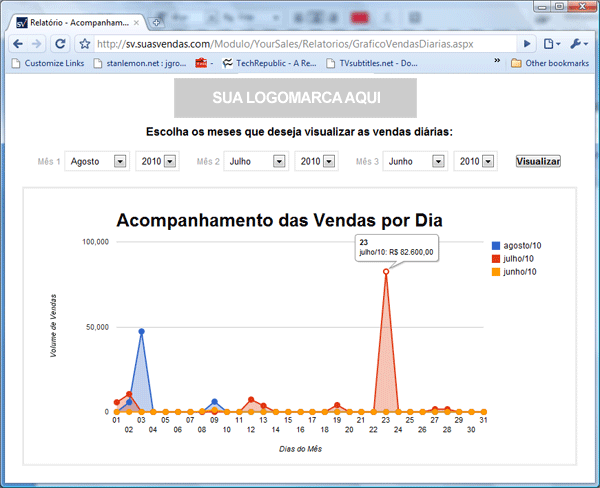Screen dimensions: 600x488
Task: Close the Relatório tab
Action: [x=136, y=23]
